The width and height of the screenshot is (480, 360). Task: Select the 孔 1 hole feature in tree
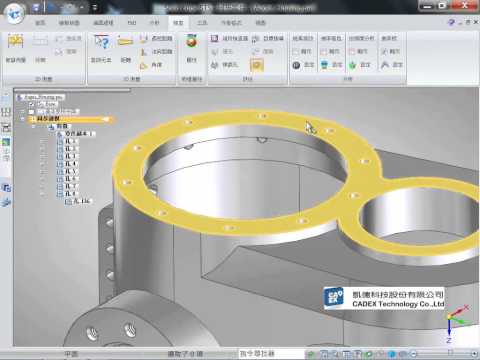pos(68,141)
